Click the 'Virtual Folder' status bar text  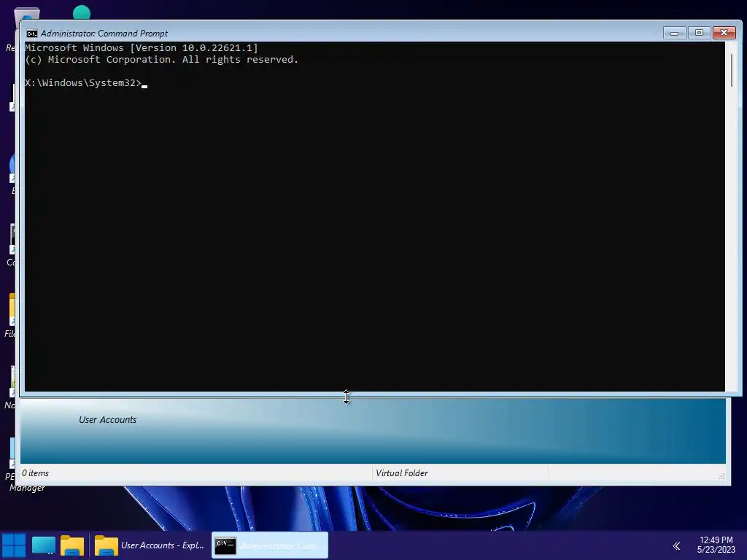(x=402, y=472)
